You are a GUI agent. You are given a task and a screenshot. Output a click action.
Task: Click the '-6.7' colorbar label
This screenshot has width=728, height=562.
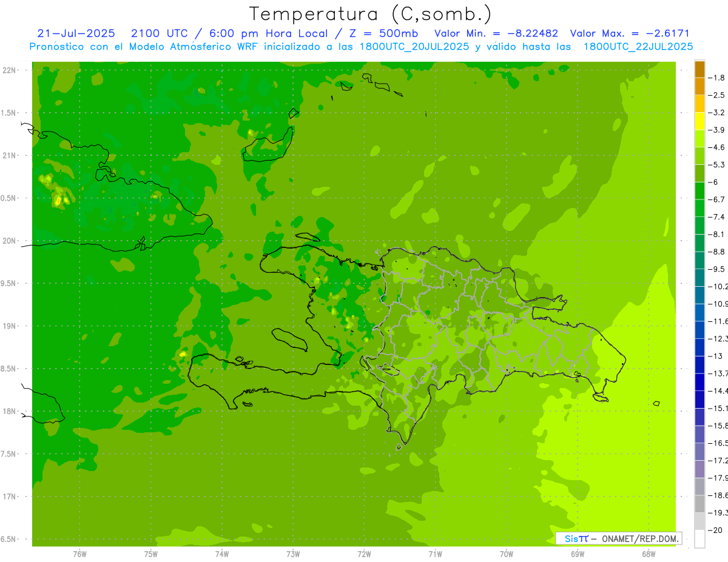[x=717, y=199]
